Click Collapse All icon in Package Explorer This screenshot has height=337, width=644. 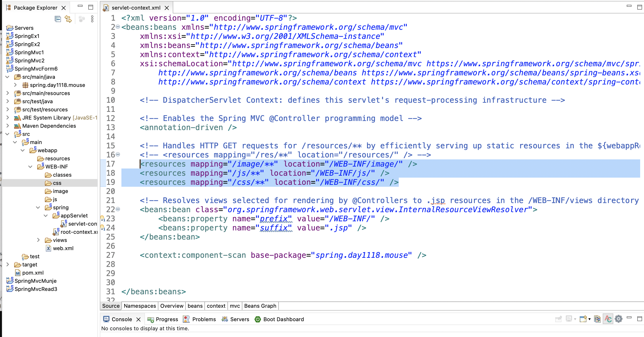(x=58, y=19)
